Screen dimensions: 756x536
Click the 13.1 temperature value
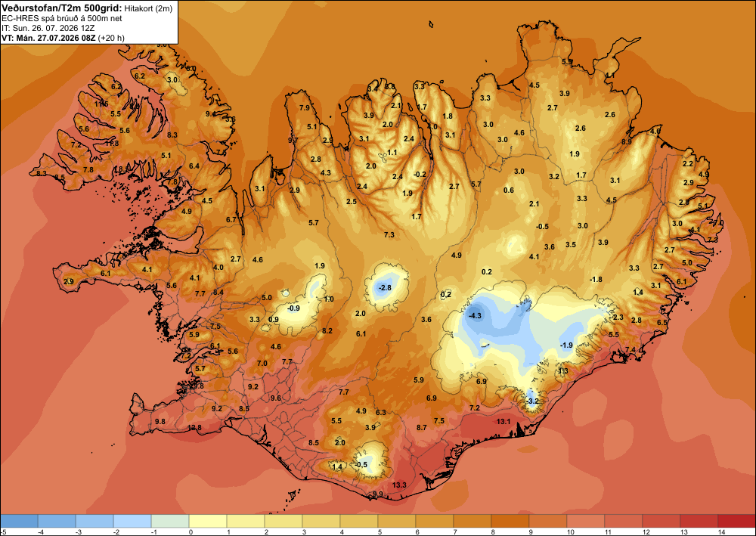[503, 422]
